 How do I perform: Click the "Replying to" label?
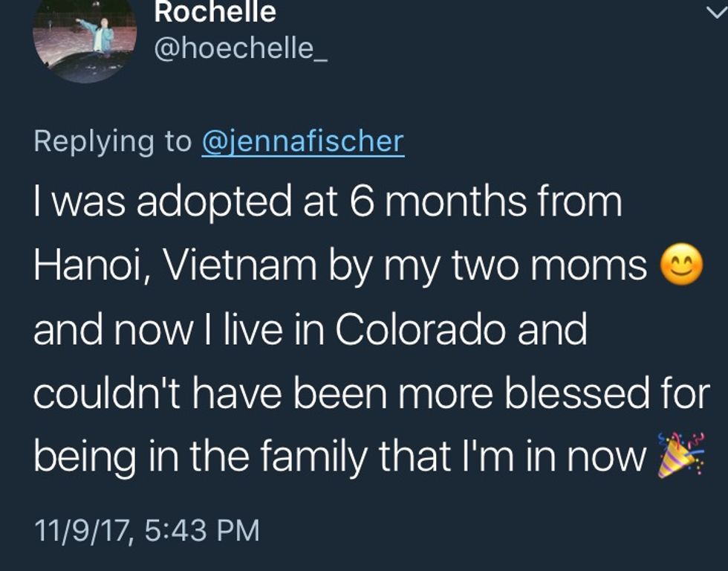pyautogui.click(x=112, y=141)
